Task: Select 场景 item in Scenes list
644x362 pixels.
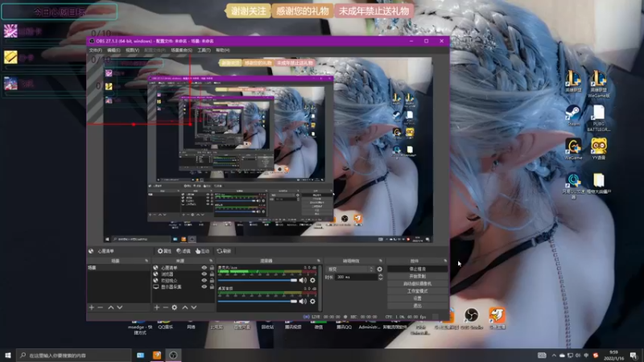Action: coord(118,268)
